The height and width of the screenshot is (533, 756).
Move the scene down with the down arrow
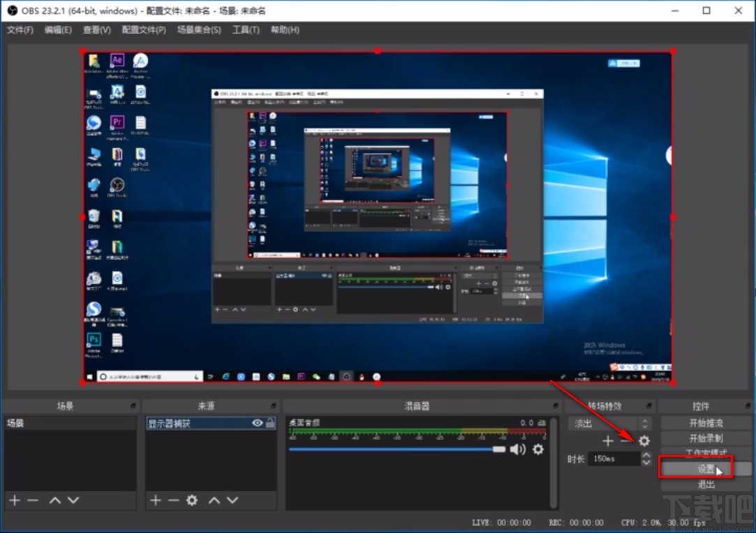coord(72,500)
